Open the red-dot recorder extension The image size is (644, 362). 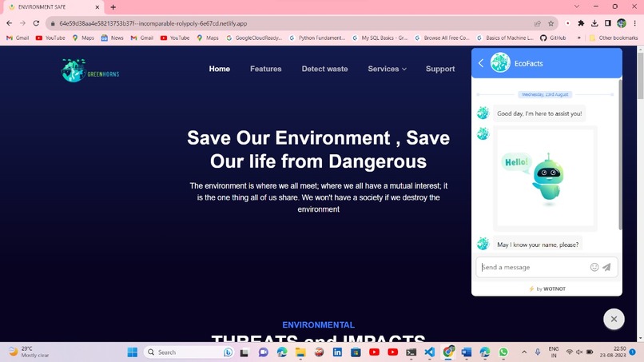567,23
